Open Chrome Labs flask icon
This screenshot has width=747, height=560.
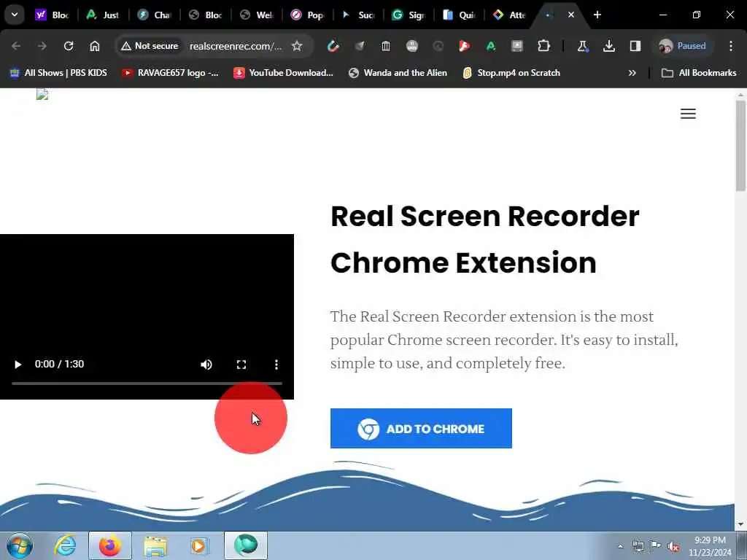point(582,46)
